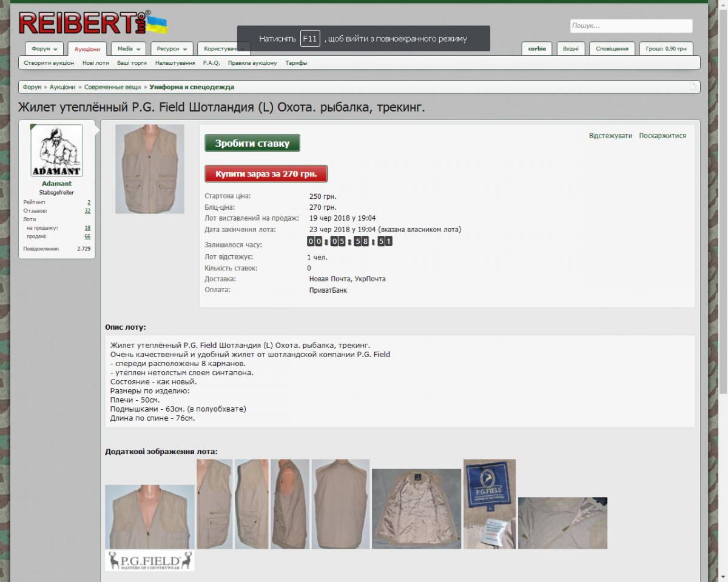Go to Аукціони in the breadcrumb
Image resolution: width=728 pixels, height=582 pixels.
click(63, 87)
